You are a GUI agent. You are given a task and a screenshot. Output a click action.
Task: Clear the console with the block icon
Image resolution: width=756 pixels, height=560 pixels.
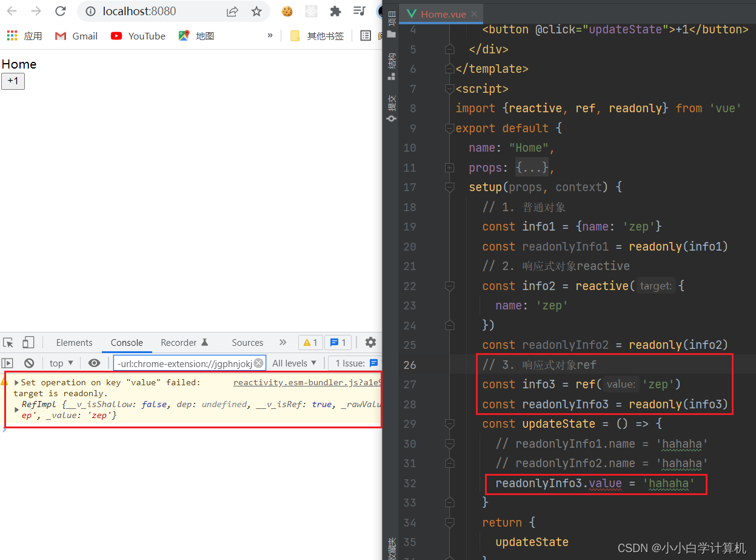pos(28,363)
